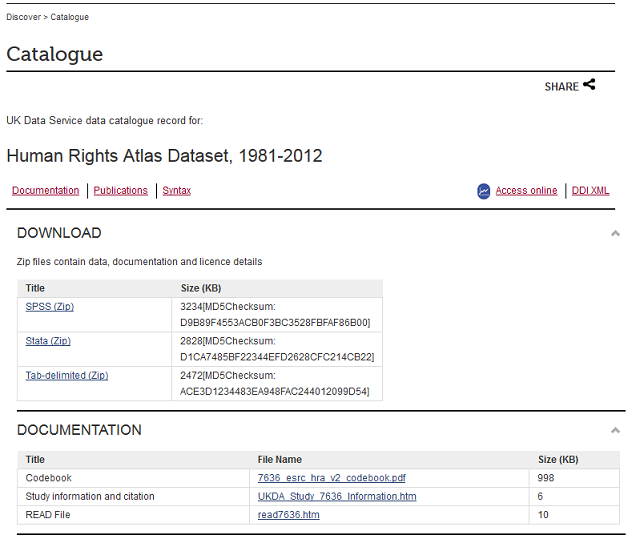Image resolution: width=640 pixels, height=551 pixels.
Task: Download the Stata (Zip) file
Action: (x=48, y=341)
